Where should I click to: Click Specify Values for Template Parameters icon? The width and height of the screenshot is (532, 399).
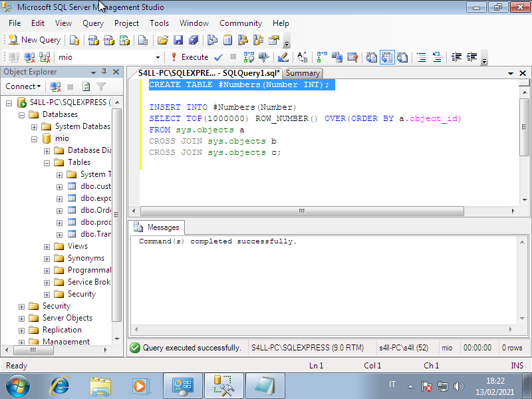tap(303, 57)
